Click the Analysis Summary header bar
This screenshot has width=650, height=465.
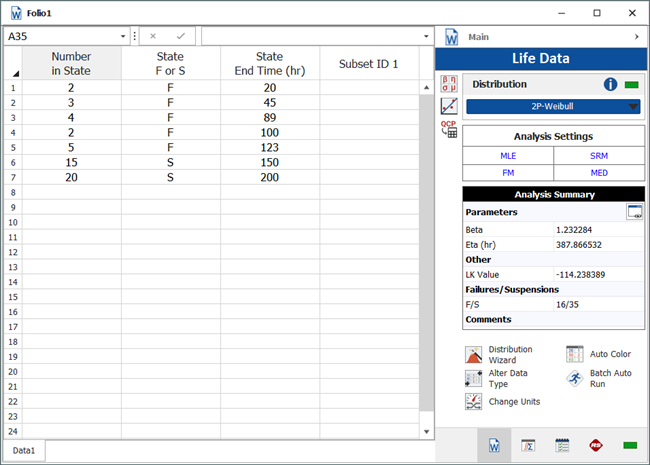554,194
